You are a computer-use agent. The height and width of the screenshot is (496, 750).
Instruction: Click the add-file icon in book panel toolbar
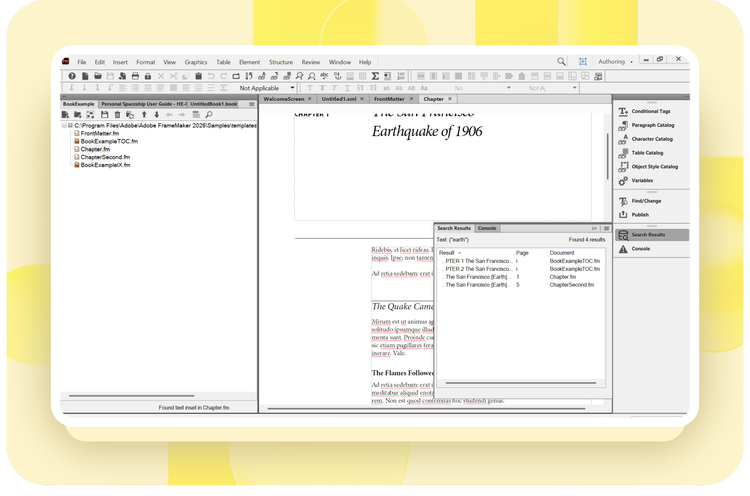coord(65,115)
